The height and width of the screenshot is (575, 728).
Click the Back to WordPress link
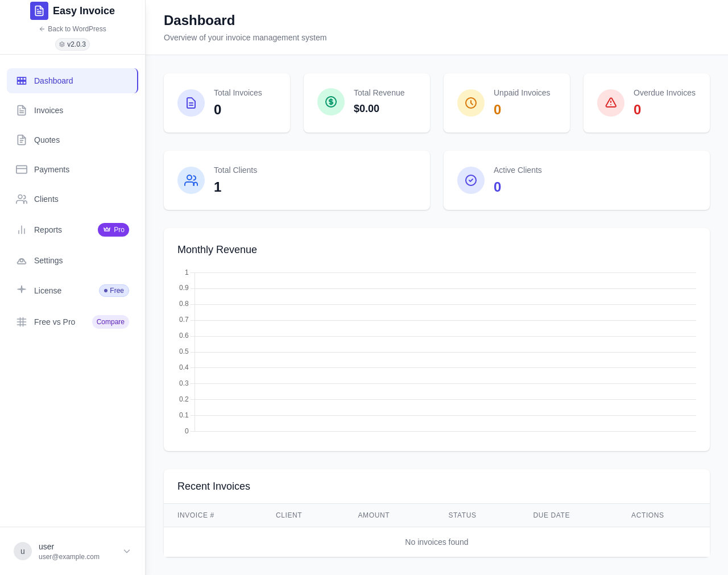[x=72, y=29]
